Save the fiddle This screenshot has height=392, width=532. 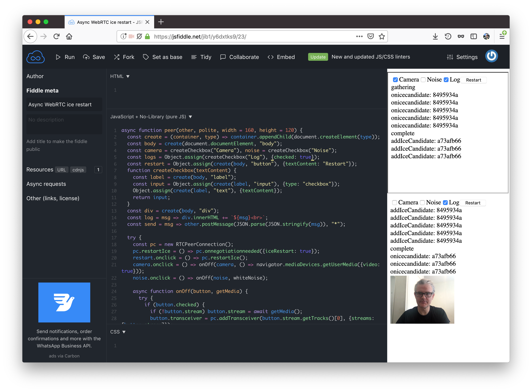pos(94,57)
